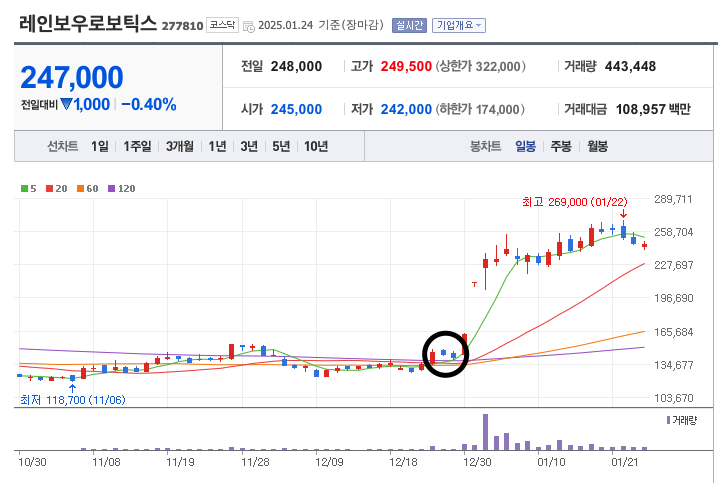Click the green 5-day moving average legend swatch
The height and width of the screenshot is (483, 718).
pyautogui.click(x=24, y=189)
